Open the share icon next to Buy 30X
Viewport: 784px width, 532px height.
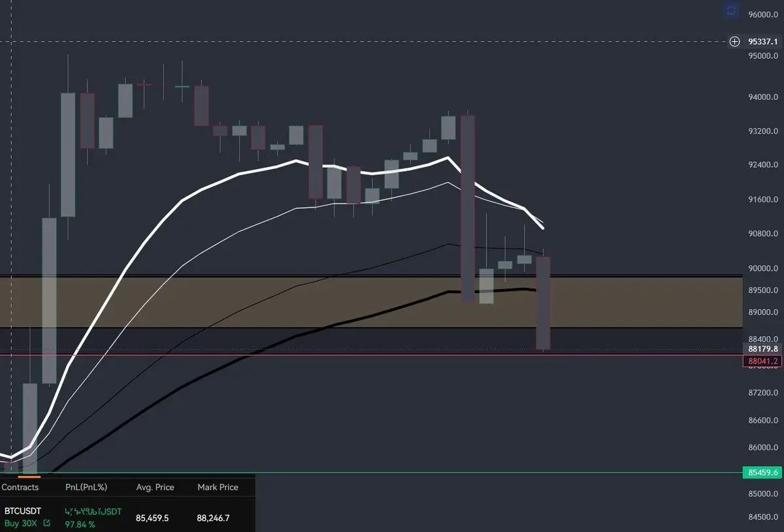46,523
